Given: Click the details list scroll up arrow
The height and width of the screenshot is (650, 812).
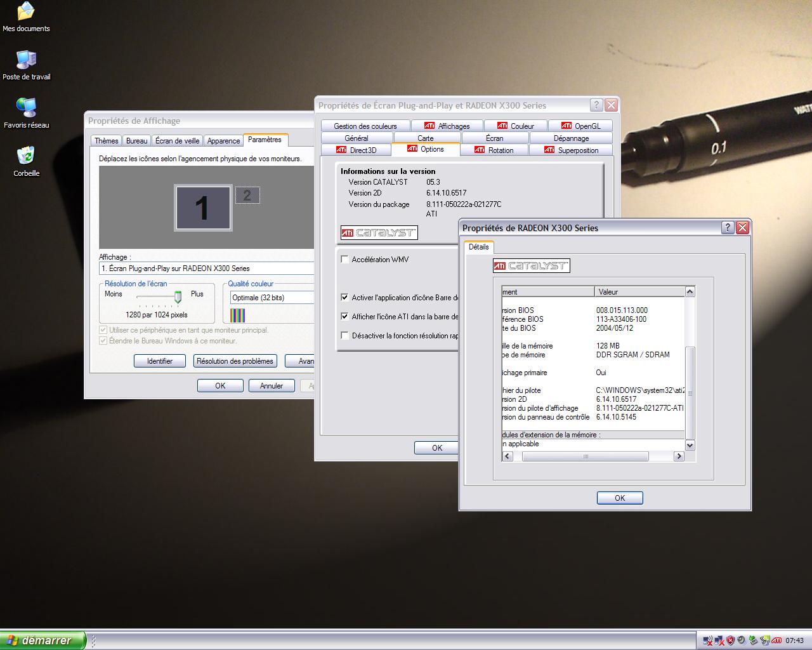Looking at the screenshot, I should (x=690, y=292).
